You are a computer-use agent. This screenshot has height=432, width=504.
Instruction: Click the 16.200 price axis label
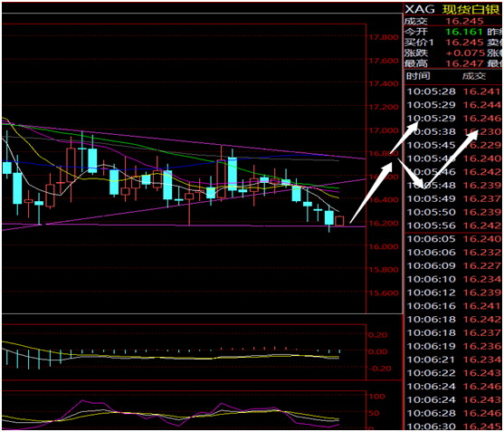coord(384,223)
